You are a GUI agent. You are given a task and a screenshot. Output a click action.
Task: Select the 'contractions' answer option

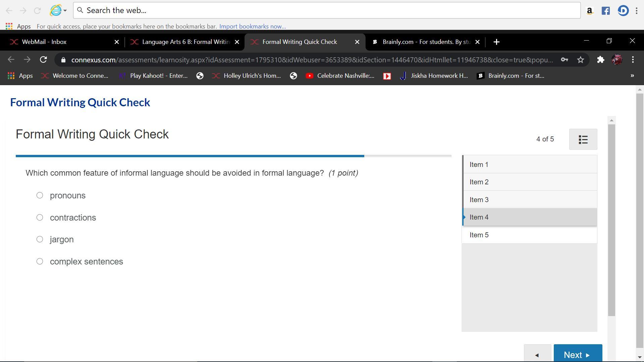pos(40,218)
